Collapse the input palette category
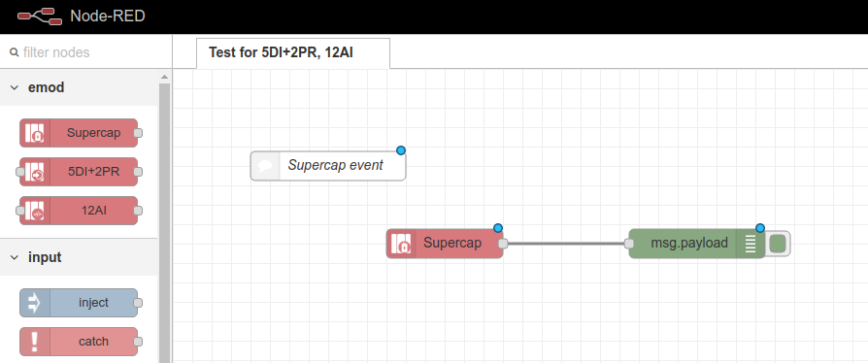The height and width of the screenshot is (363, 868). click(x=79, y=257)
